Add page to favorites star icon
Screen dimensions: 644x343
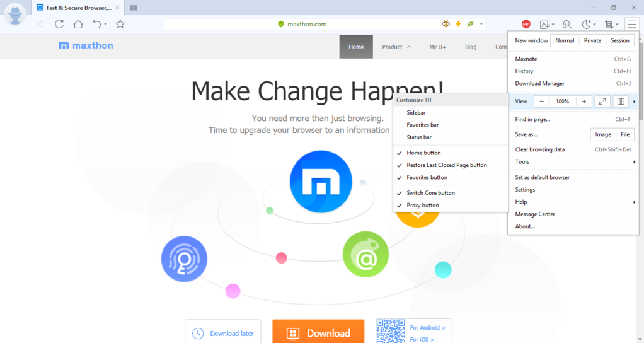click(x=120, y=24)
